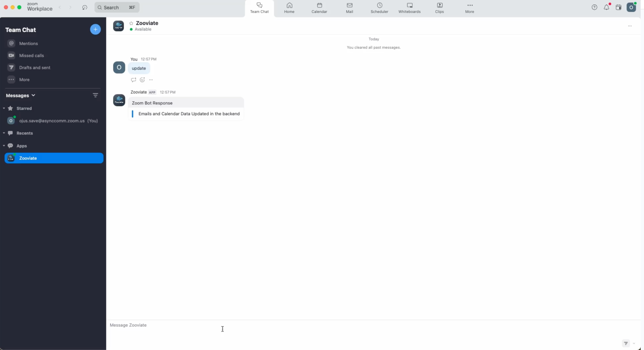Click the Message Zooviate input field

tap(223, 325)
